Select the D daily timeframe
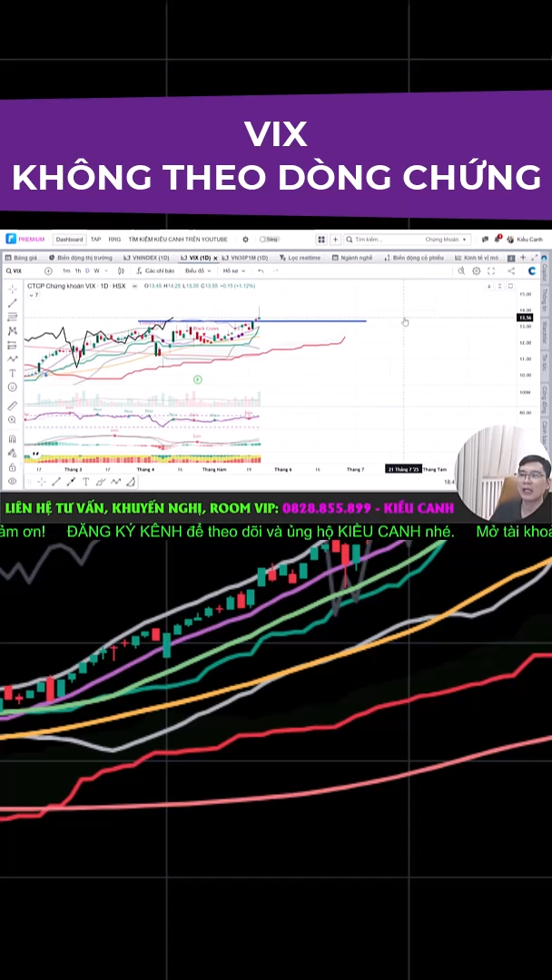The width and height of the screenshot is (552, 980). click(x=87, y=271)
